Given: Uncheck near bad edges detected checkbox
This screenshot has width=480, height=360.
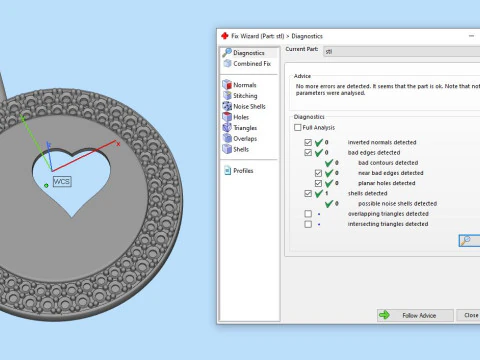Looking at the screenshot, I should (318, 173).
